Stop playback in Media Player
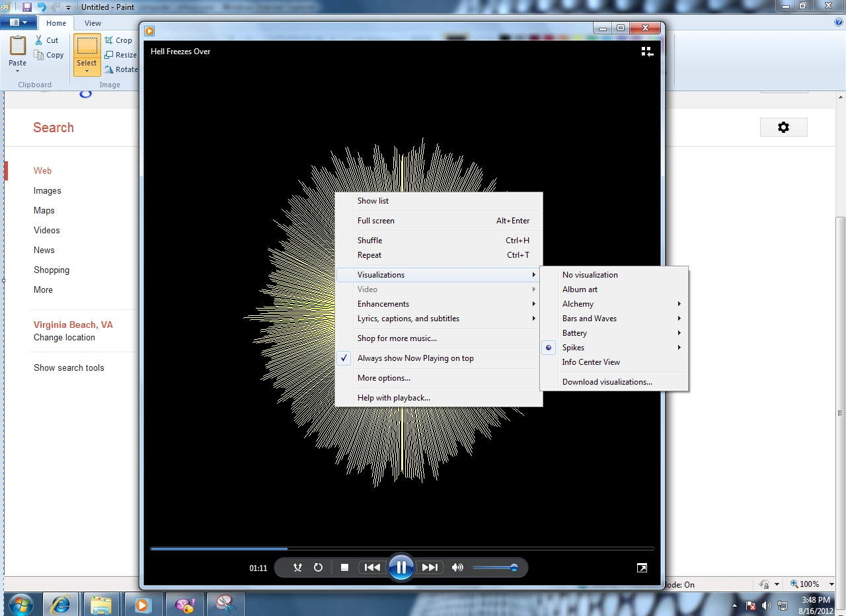846x616 pixels. point(344,567)
